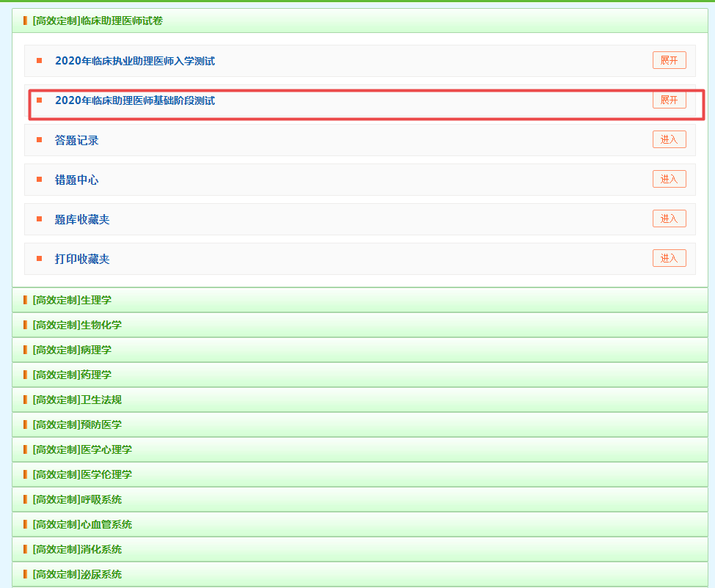This screenshot has width=715, height=588.
Task: Expand [高效定制]病理学 accordion row
Action: pos(72,350)
